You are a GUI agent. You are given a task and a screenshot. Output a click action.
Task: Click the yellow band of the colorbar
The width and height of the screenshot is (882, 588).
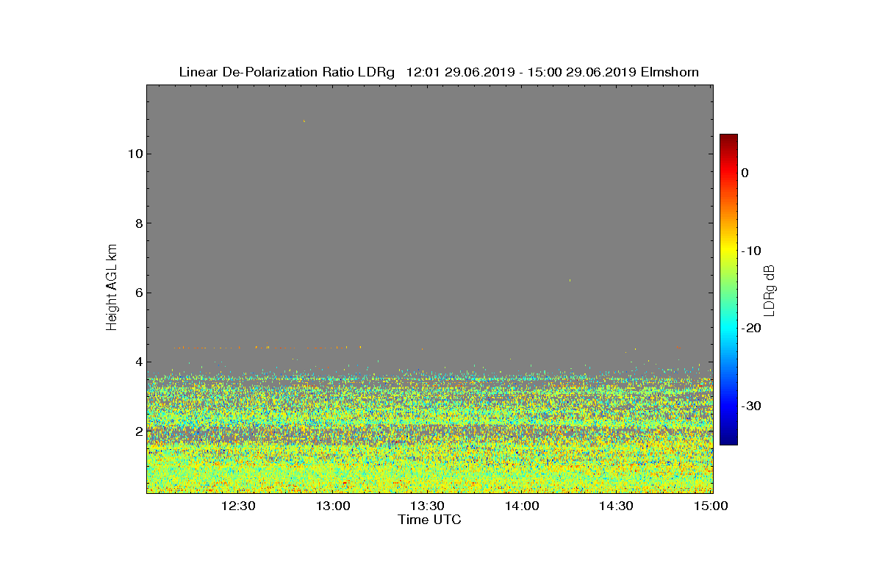(728, 251)
